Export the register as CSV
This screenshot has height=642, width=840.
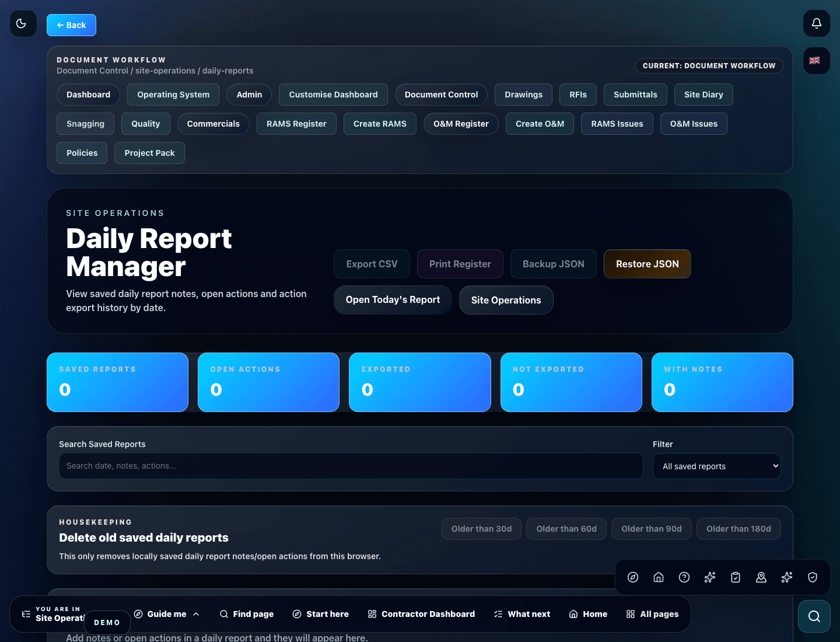[x=372, y=264]
